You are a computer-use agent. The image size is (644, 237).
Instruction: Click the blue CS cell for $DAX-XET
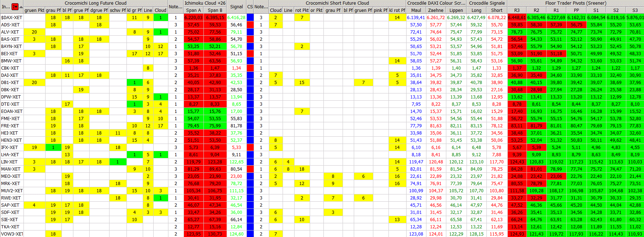[250, 17]
